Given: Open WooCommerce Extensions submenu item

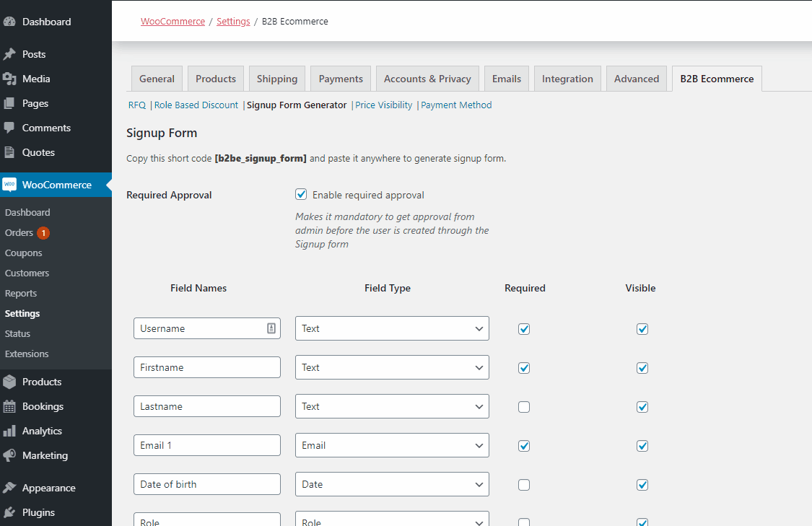Looking at the screenshot, I should coord(27,354).
